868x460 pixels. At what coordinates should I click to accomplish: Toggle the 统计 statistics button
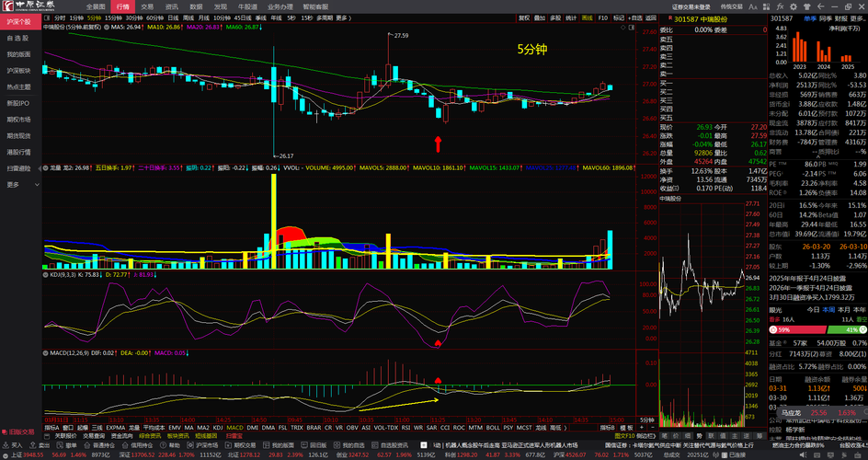pos(571,17)
